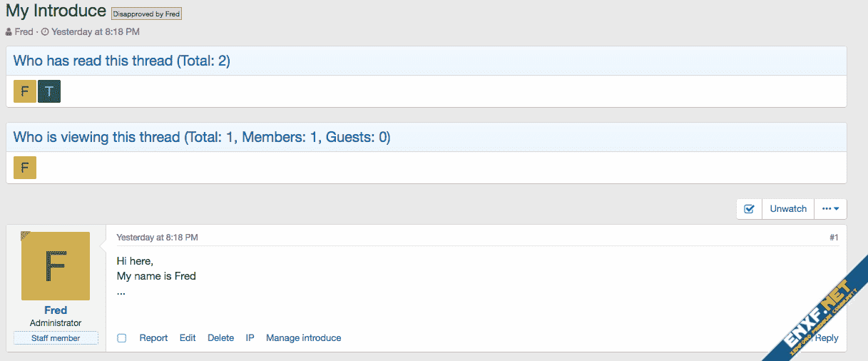Click the Staff member badge
The image size is (868, 361).
56,338
